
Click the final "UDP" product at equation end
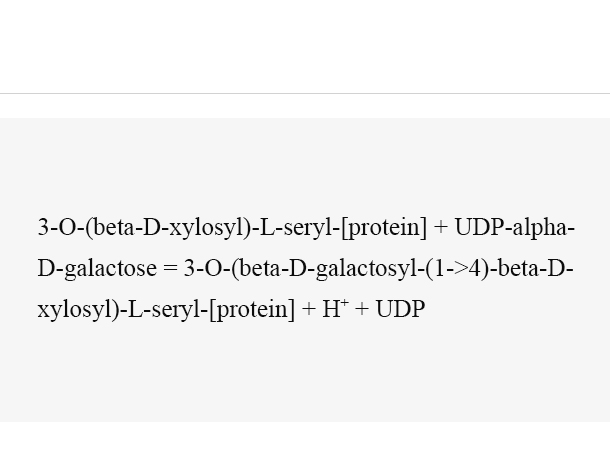[400, 309]
